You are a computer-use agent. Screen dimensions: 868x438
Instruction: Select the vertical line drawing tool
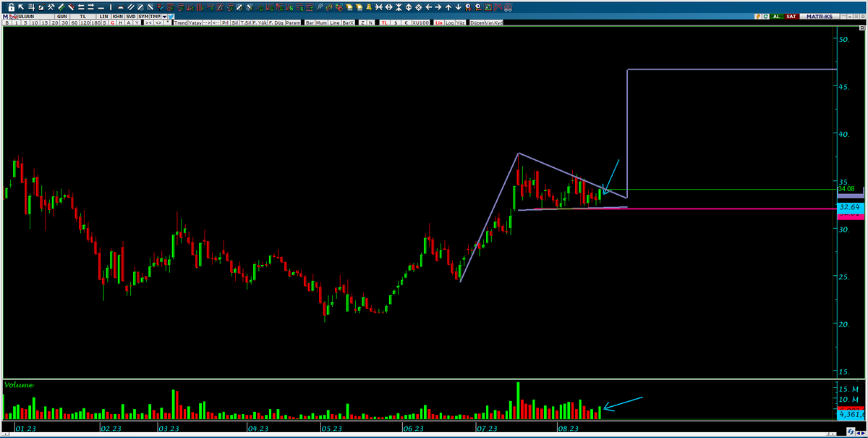pos(111,7)
